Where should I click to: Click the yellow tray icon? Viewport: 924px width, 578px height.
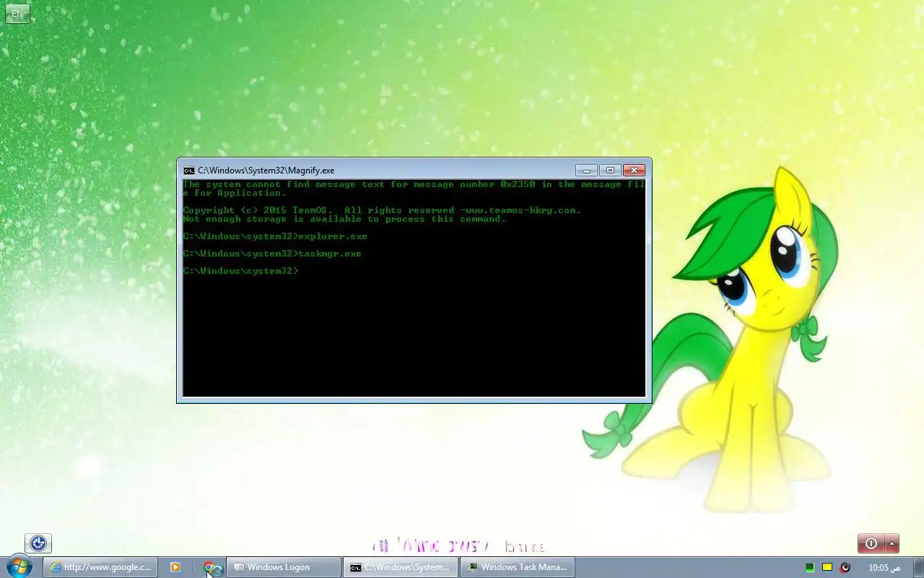click(x=827, y=567)
